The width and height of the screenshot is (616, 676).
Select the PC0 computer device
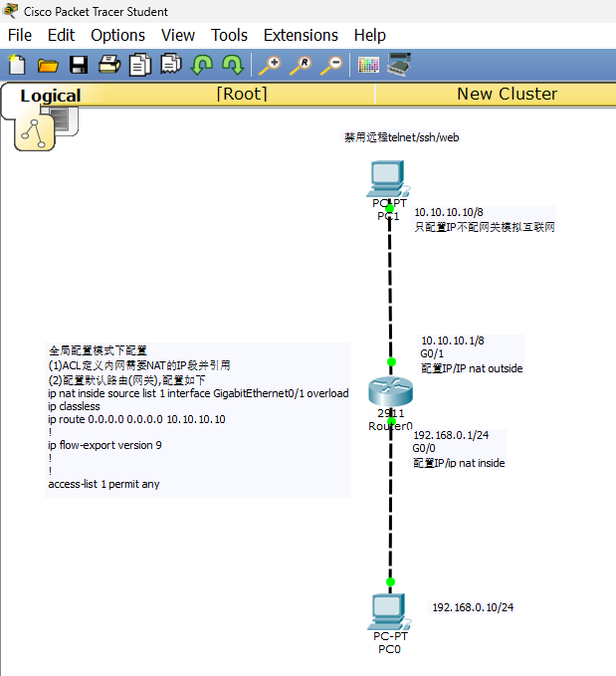point(389,611)
